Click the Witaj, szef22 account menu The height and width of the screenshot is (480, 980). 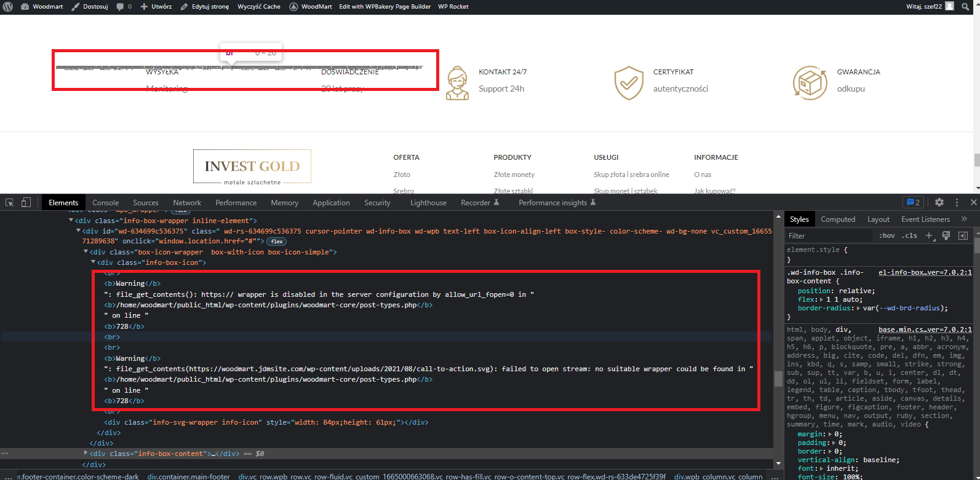(x=930, y=6)
